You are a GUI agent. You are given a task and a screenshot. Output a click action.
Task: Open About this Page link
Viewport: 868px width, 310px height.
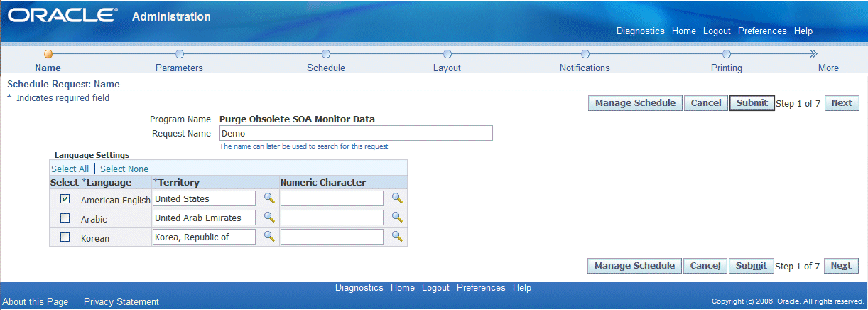coord(36,301)
